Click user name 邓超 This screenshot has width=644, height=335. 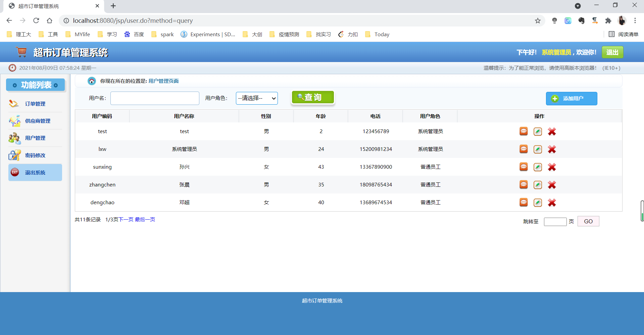tap(185, 202)
